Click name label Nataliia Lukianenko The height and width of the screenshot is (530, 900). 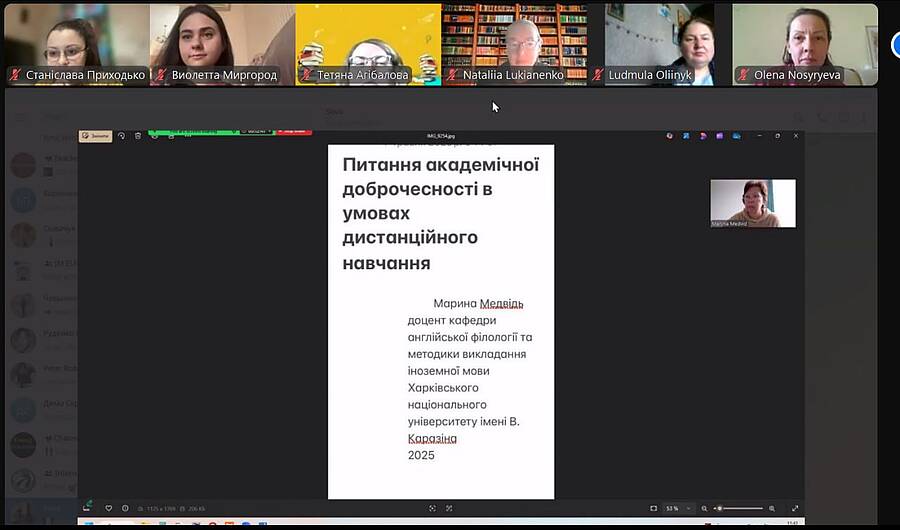pyautogui.click(x=513, y=75)
